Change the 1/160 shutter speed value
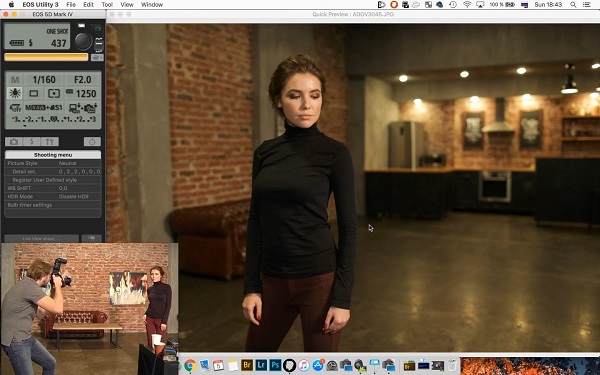 pos(44,80)
